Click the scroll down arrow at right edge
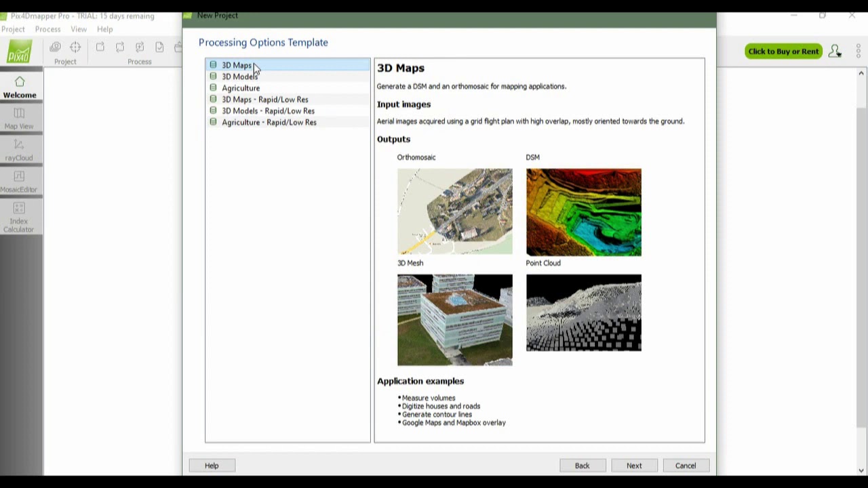The image size is (868, 488). (862, 470)
